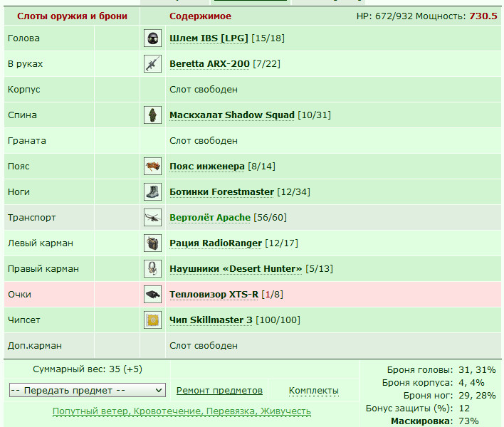The width and height of the screenshot is (504, 427).
Task: Open item link Рация RadioRanger
Action: pos(216,243)
